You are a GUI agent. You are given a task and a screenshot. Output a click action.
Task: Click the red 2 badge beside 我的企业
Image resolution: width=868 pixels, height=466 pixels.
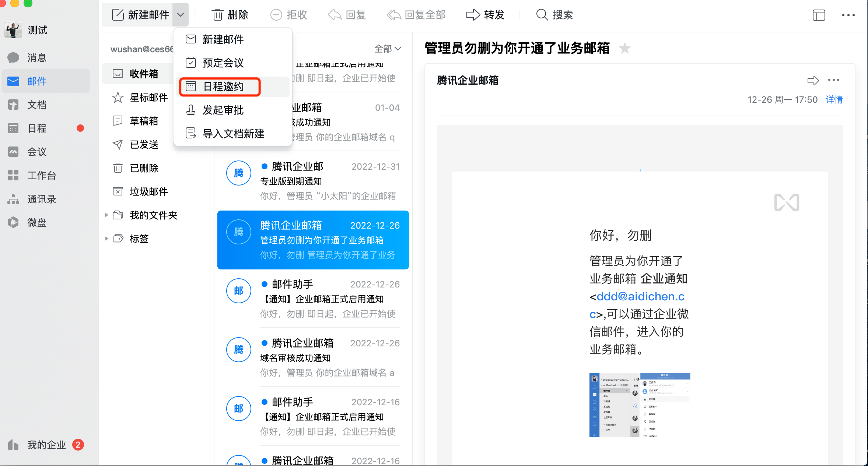pyautogui.click(x=78, y=445)
